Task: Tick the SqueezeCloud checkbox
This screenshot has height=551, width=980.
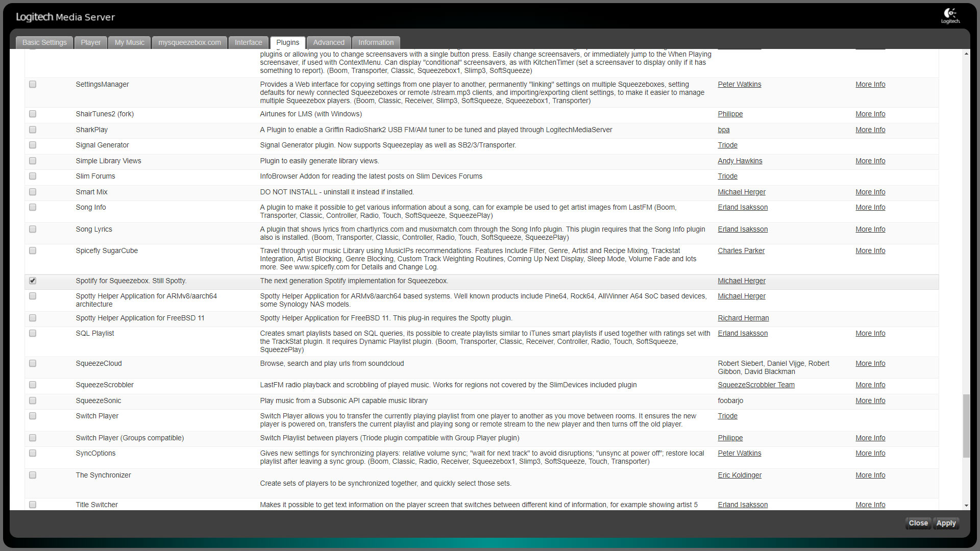Action: click(x=33, y=363)
